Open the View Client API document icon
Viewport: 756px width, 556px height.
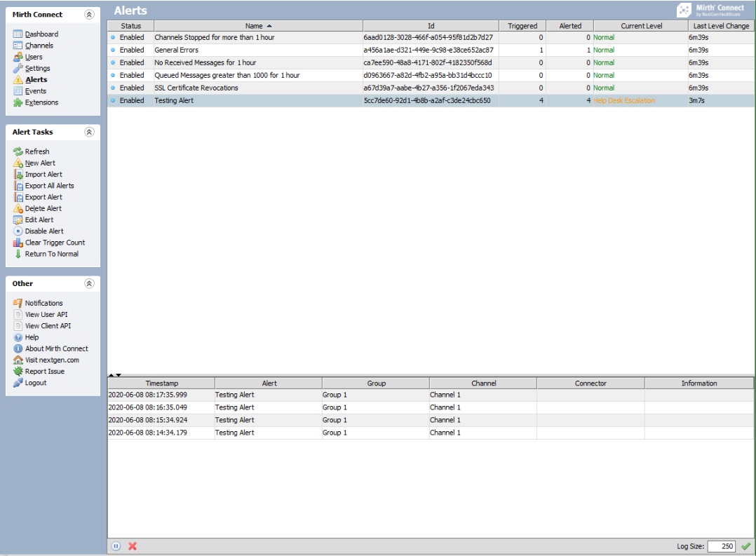coord(18,325)
